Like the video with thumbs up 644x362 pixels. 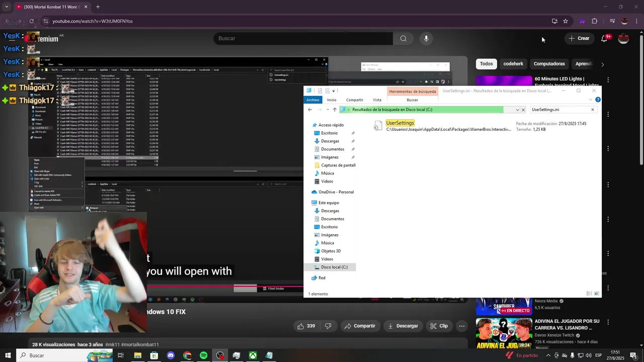(x=306, y=326)
